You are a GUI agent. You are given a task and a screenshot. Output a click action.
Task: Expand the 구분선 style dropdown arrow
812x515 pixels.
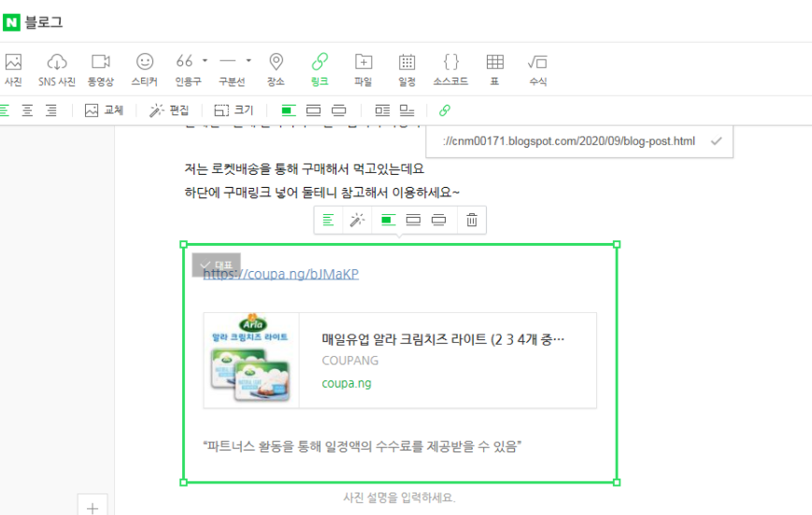tap(249, 61)
